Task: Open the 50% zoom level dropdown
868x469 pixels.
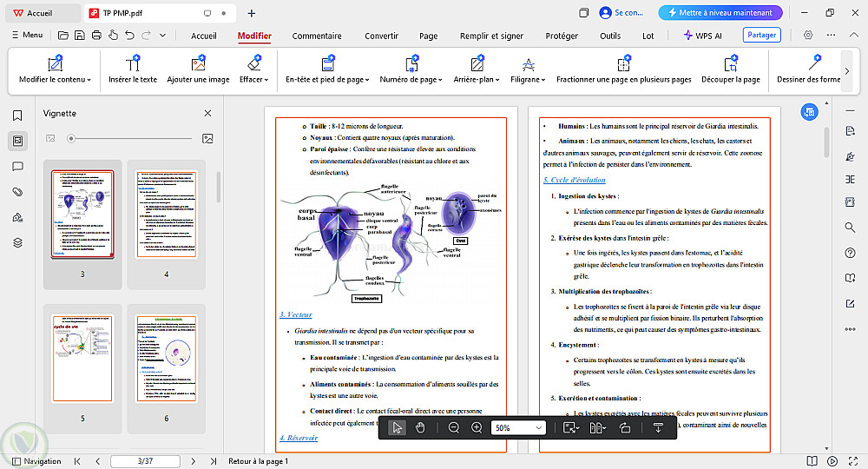Action: coord(518,427)
